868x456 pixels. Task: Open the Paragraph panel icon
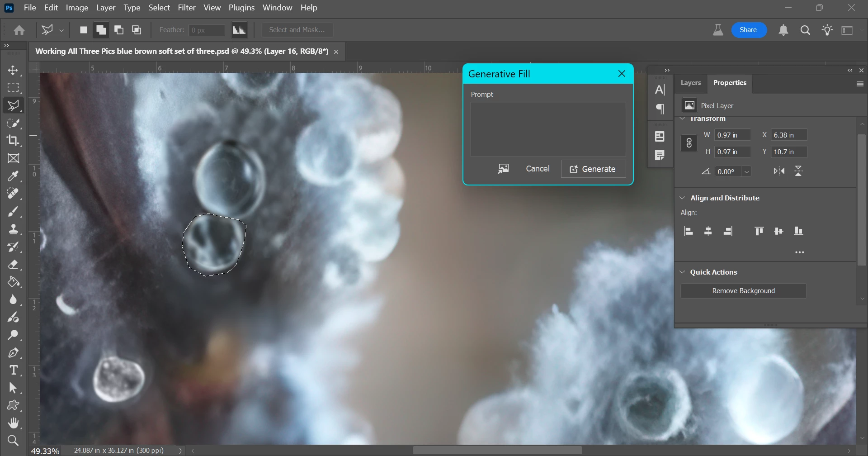pyautogui.click(x=660, y=109)
